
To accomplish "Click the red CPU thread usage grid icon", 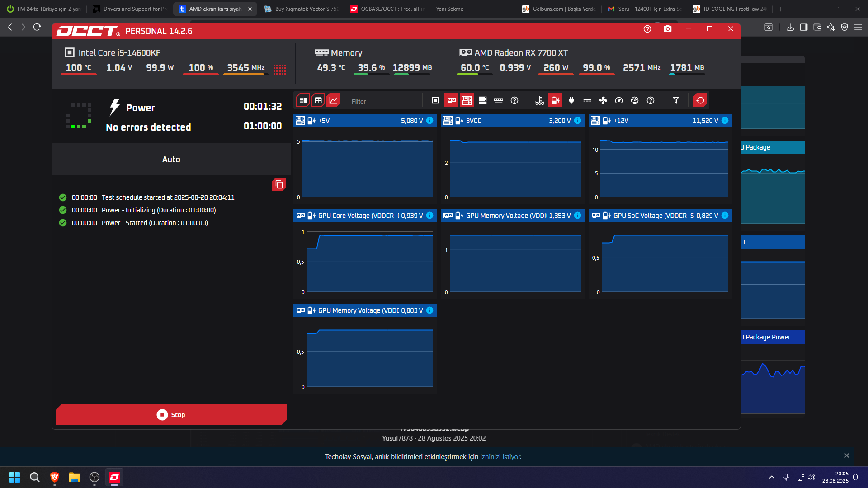I will click(280, 69).
